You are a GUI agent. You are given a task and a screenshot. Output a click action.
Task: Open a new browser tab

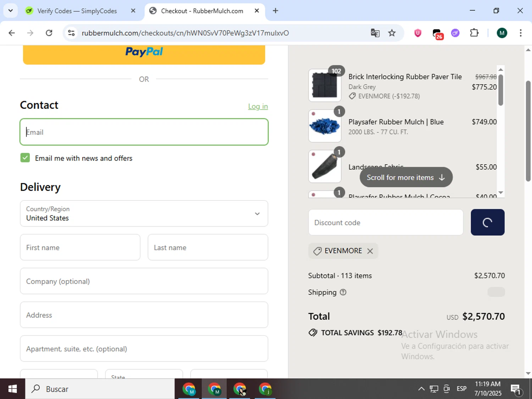coord(275,11)
